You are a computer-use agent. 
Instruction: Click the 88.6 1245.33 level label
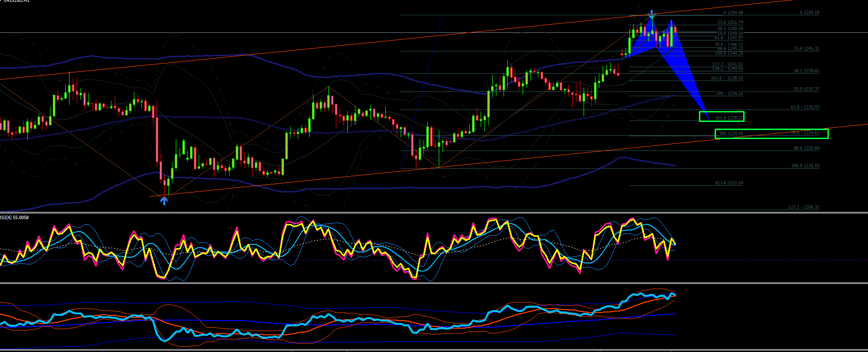click(x=730, y=49)
